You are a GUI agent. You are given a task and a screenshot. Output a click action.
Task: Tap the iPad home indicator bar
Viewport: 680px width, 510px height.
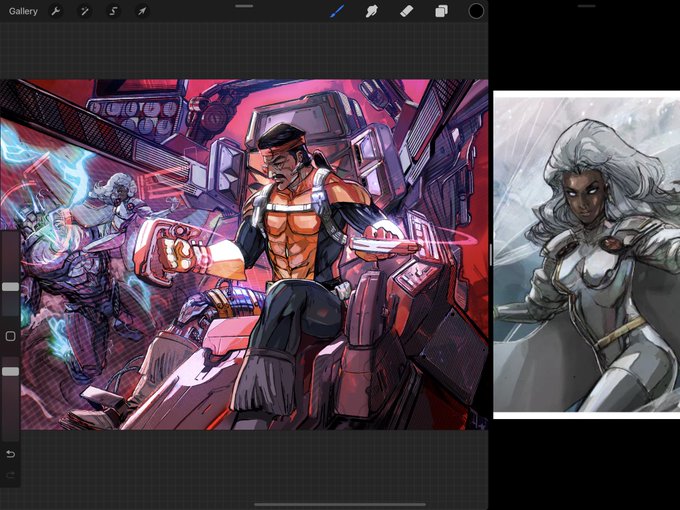pyautogui.click(x=340, y=505)
